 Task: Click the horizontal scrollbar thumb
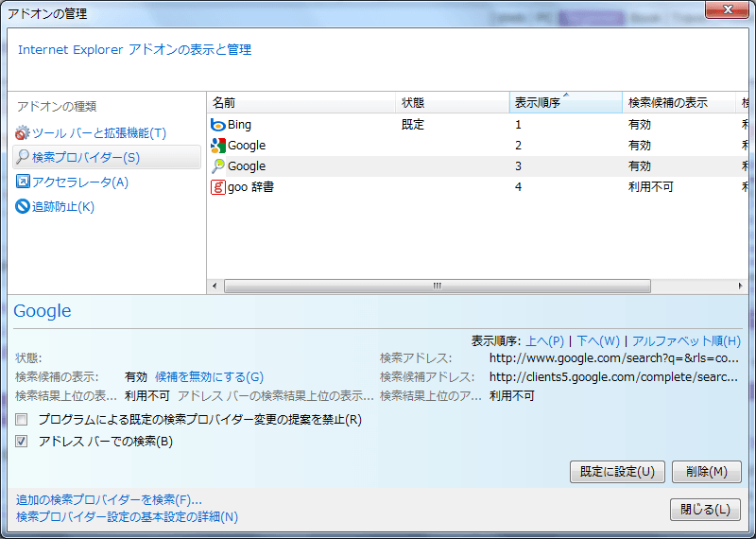click(x=438, y=287)
